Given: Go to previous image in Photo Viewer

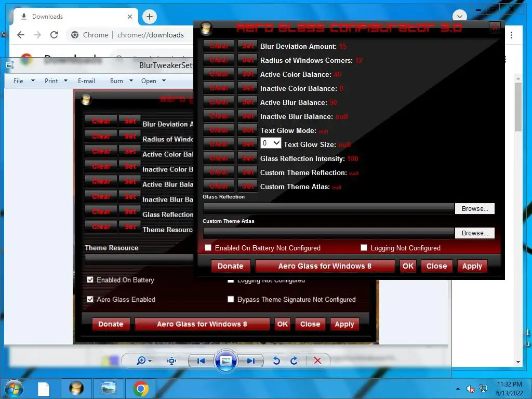Looking at the screenshot, I should pyautogui.click(x=201, y=361).
